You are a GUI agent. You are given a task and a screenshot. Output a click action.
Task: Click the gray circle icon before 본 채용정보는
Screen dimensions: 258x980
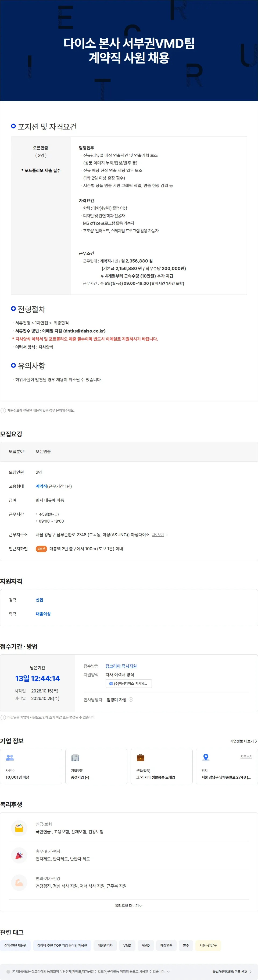(x=8, y=971)
